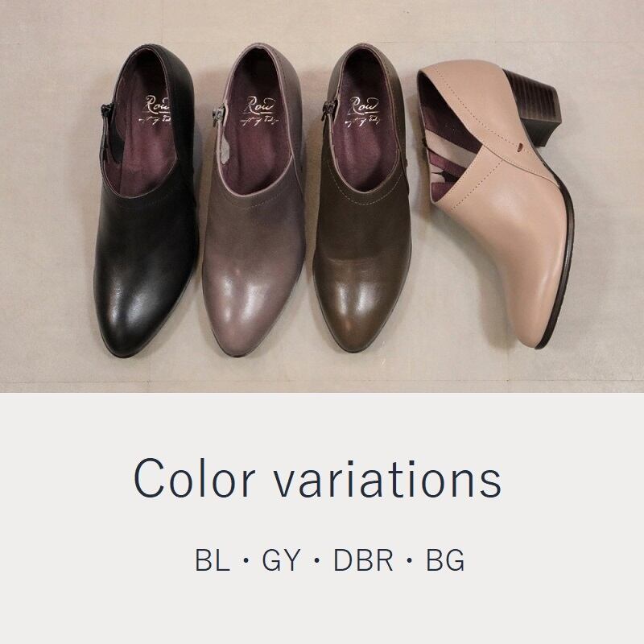Viewport: 644px width, 644px height.
Task: Select the GY color label
Action: (x=281, y=559)
